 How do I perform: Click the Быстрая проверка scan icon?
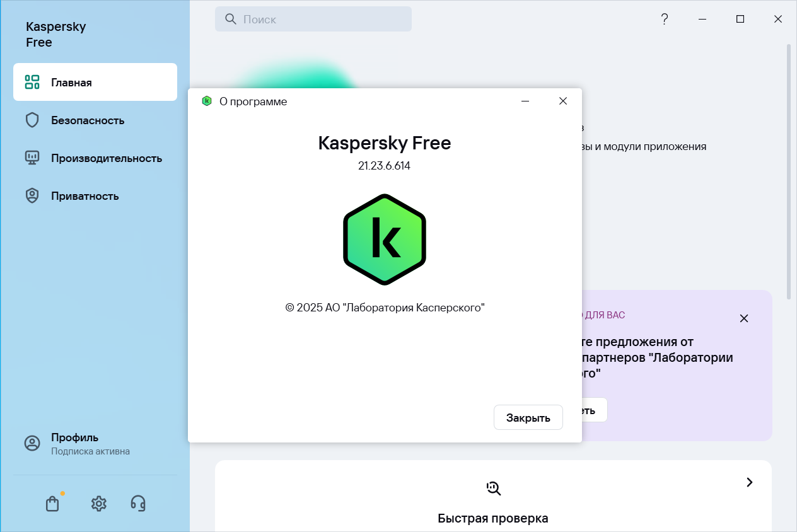point(493,487)
